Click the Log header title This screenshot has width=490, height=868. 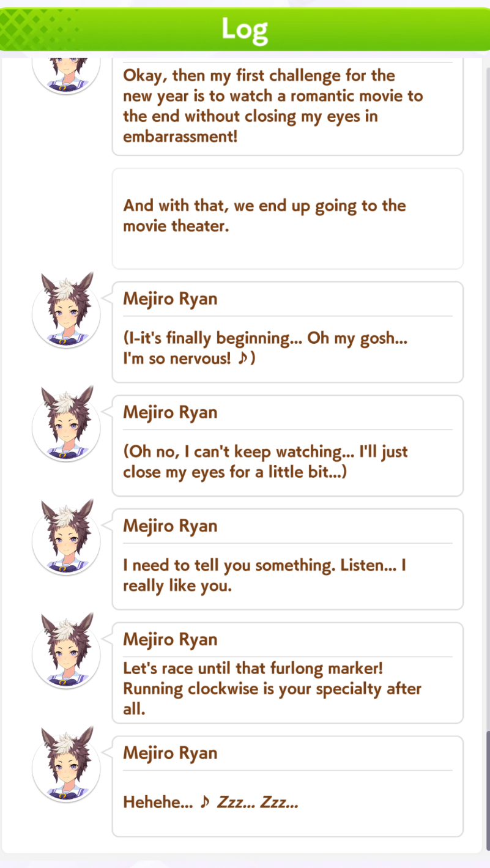245,29
